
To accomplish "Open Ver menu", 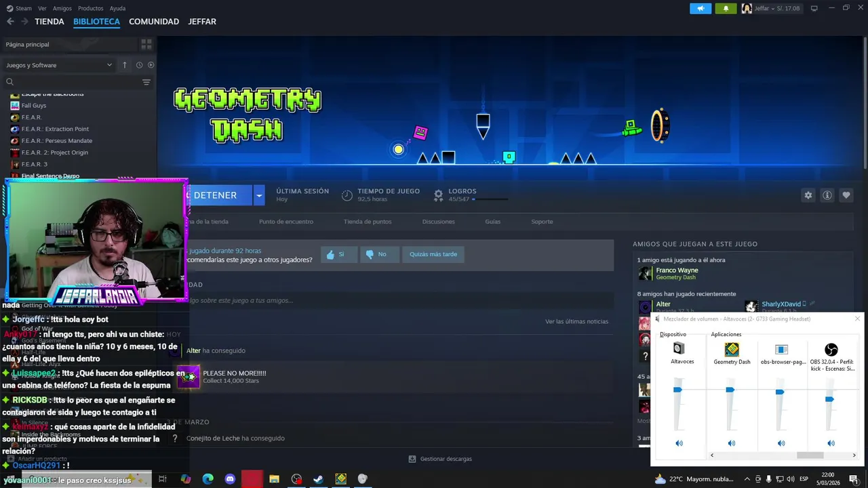I will click(42, 8).
